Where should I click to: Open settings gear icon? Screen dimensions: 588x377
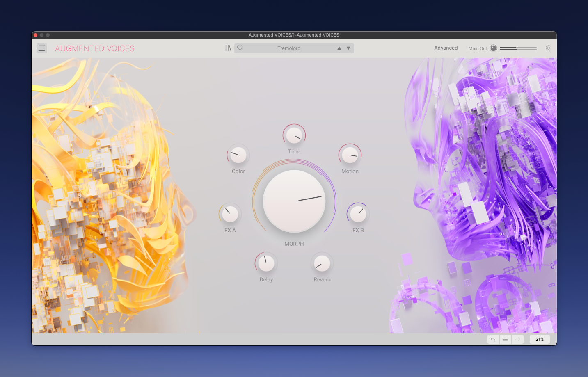coord(549,48)
